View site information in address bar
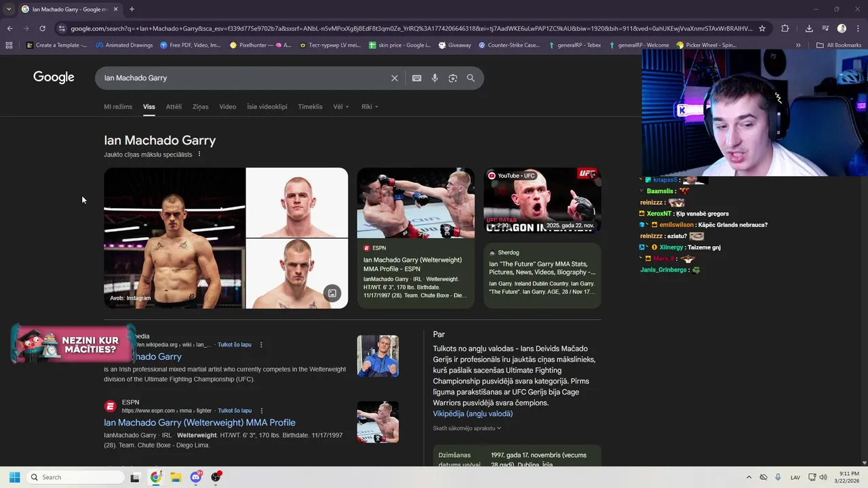 (x=62, y=28)
